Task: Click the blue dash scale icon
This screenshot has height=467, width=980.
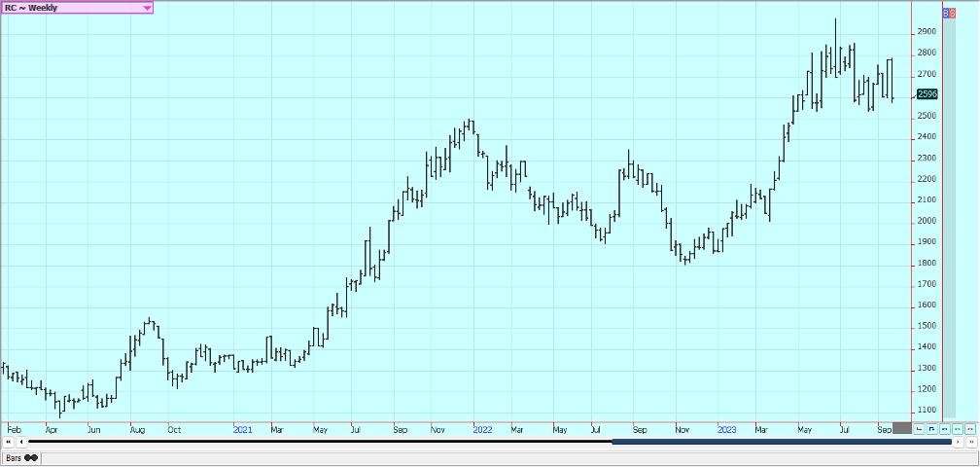Action: pos(944,429)
